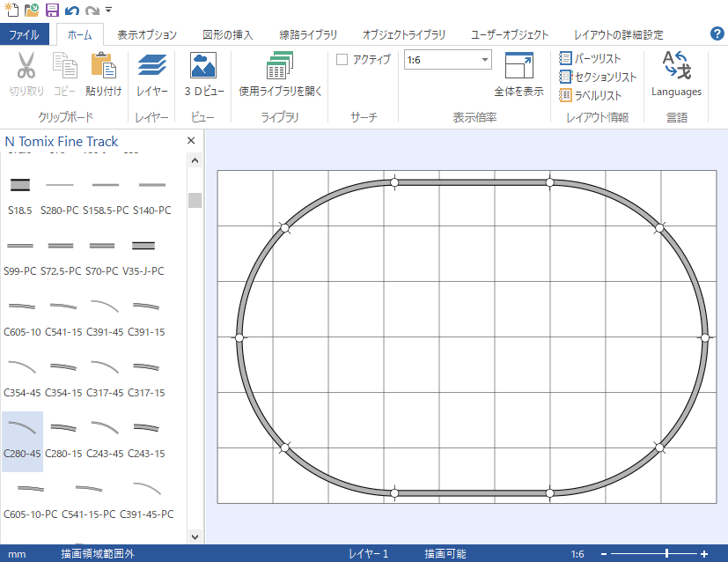
Task: Select the C243-45 curve piece
Action: click(105, 439)
